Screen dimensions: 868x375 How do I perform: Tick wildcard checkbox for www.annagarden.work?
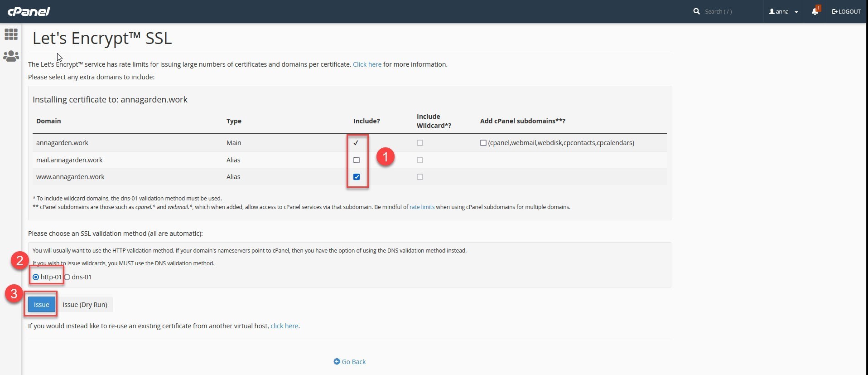click(420, 177)
